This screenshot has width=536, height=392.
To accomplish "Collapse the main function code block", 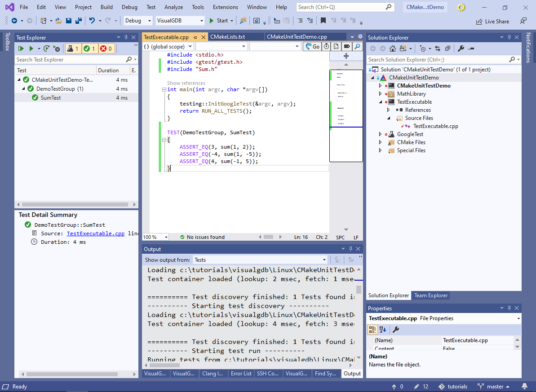I will coord(164,89).
